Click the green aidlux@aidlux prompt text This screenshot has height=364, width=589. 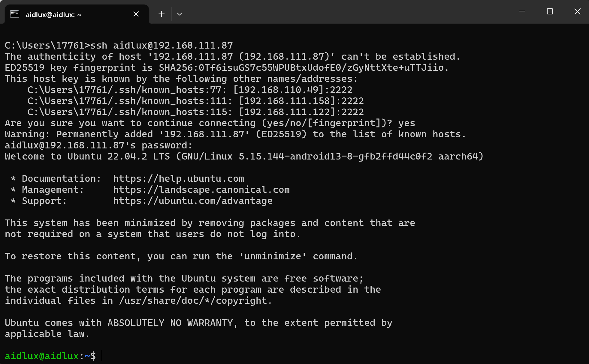[42, 356]
